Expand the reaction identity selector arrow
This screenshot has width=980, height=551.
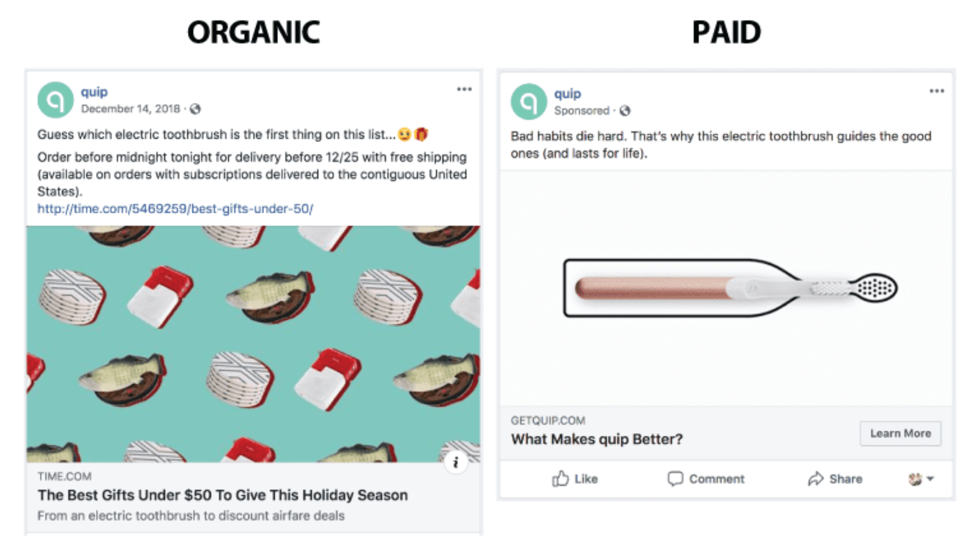pyautogui.click(x=930, y=479)
